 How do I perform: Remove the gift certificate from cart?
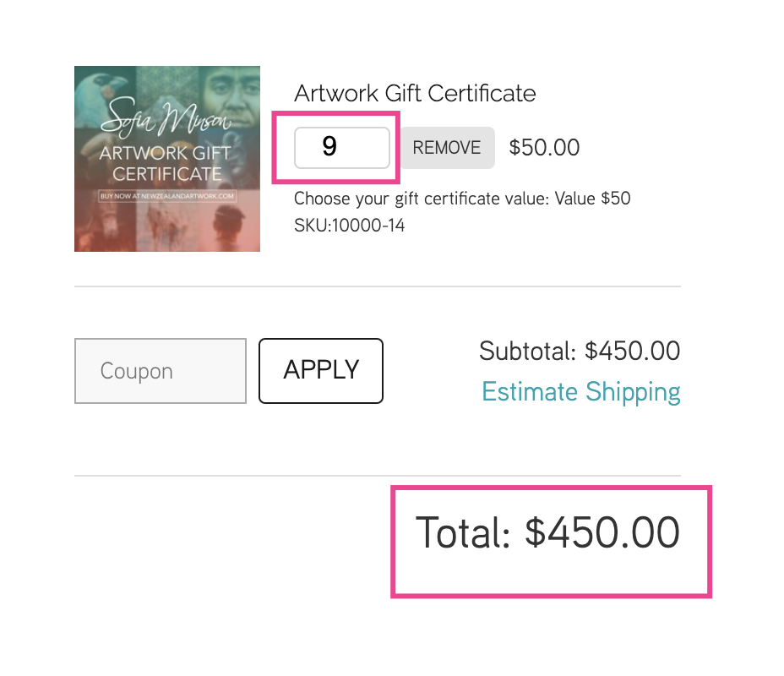coord(447,148)
